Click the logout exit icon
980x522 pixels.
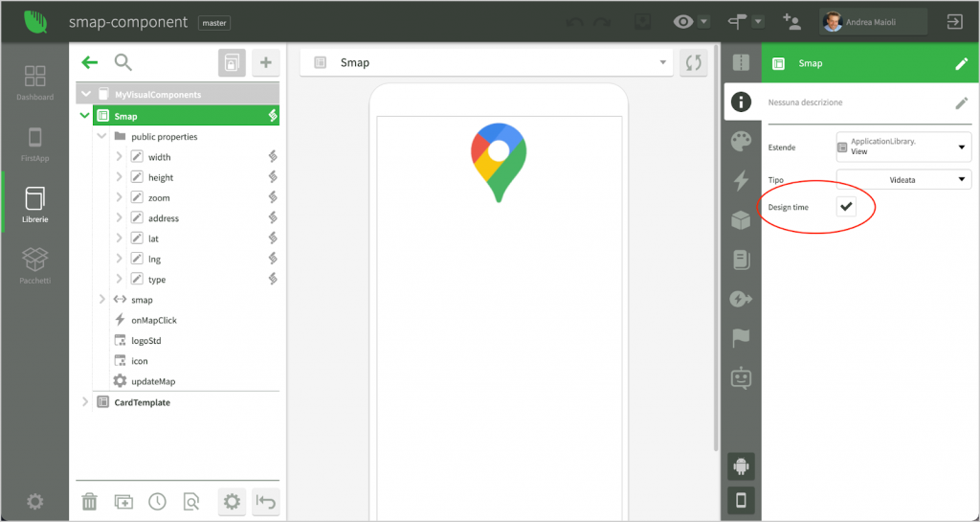[x=954, y=22]
